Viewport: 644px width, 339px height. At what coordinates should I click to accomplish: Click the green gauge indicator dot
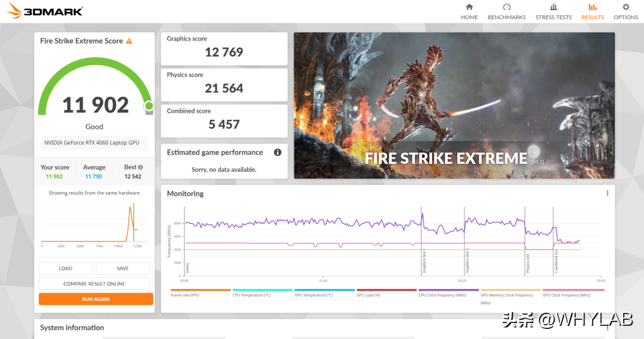click(149, 106)
